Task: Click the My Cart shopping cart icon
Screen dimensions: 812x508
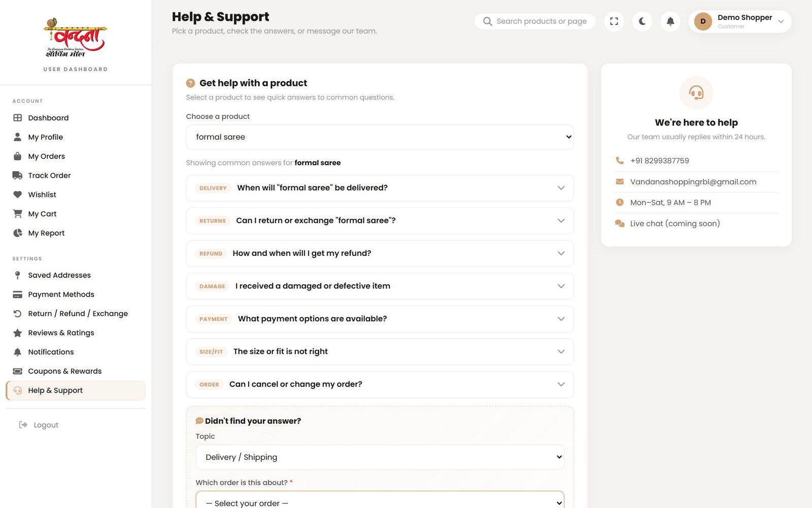Action: click(x=17, y=214)
